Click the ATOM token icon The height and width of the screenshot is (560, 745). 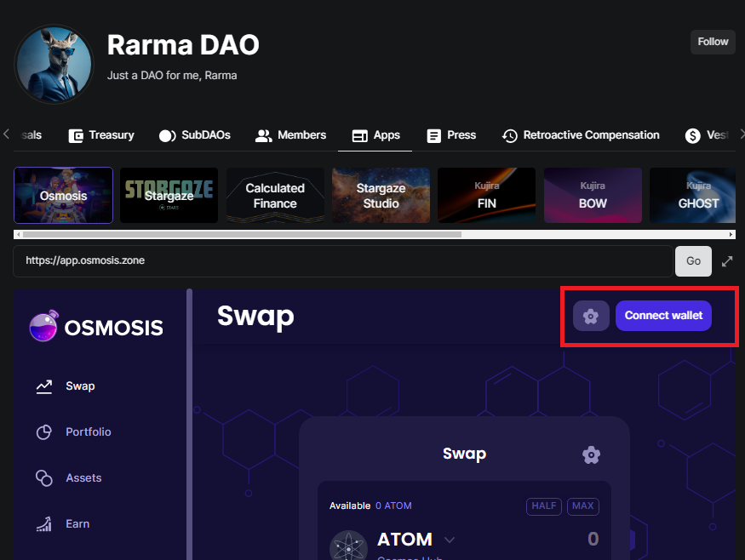tap(348, 547)
